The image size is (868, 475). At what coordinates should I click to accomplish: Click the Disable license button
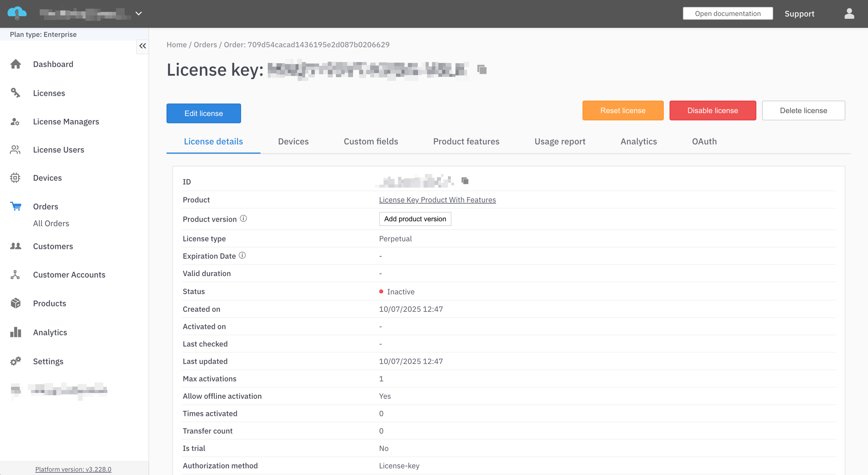point(712,110)
